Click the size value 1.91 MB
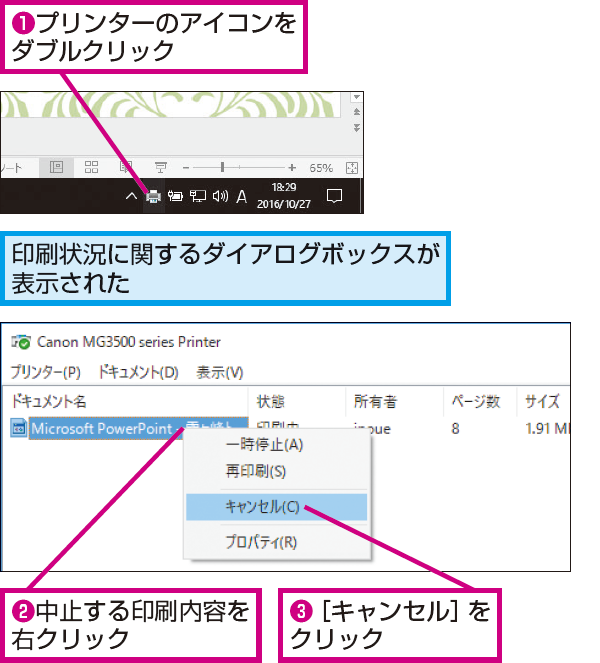The height and width of the screenshot is (663, 600). (548, 429)
